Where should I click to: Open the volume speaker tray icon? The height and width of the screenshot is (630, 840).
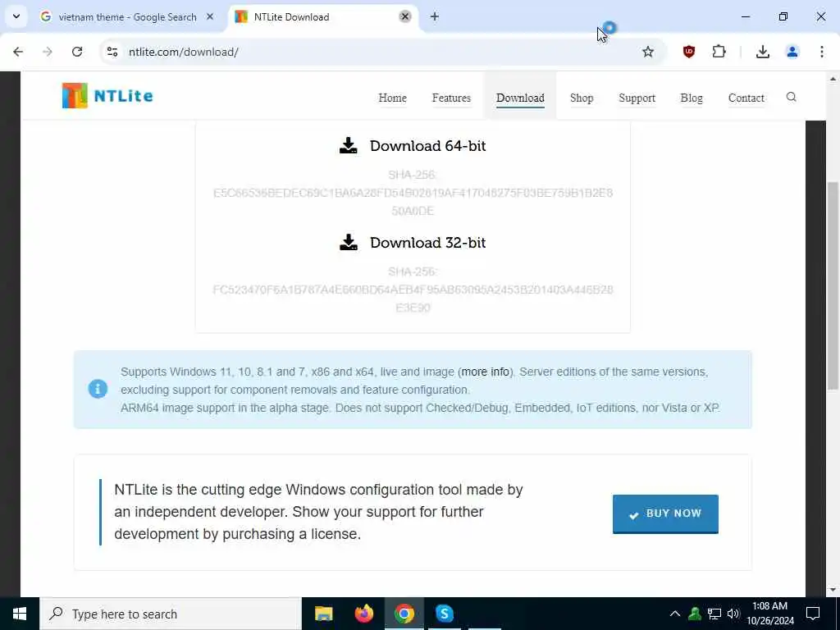coord(733,614)
